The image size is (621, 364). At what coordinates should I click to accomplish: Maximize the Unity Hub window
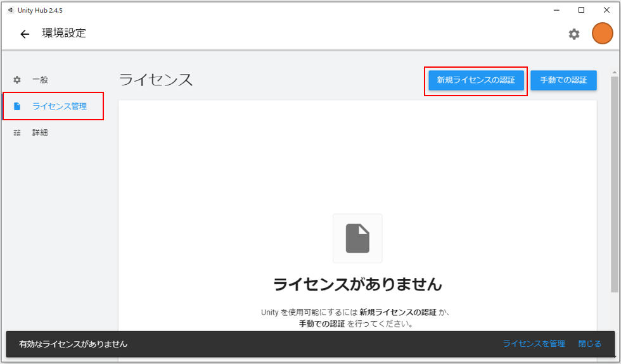coord(582,10)
